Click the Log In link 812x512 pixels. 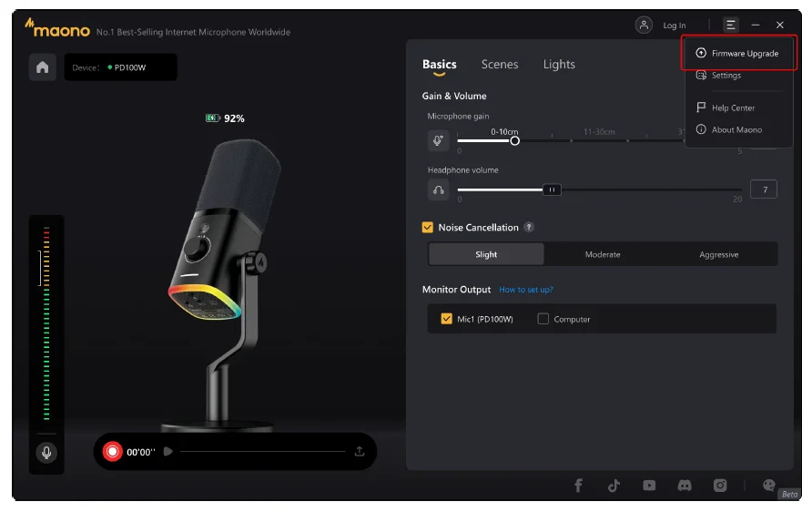point(675,26)
